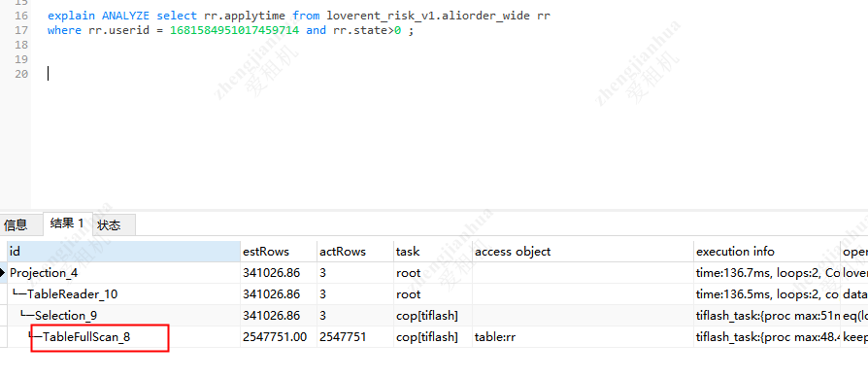
Task: Click the estRows column header
Action: pos(279,252)
